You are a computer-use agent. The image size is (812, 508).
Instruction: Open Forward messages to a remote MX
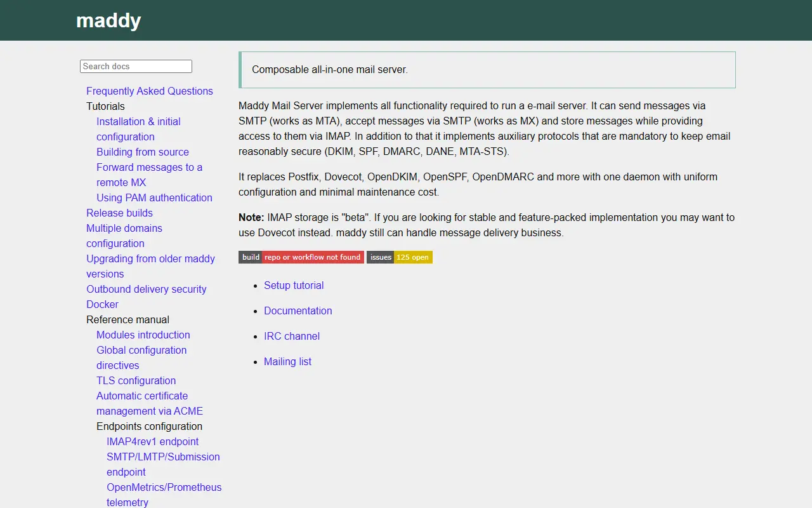tap(149, 175)
